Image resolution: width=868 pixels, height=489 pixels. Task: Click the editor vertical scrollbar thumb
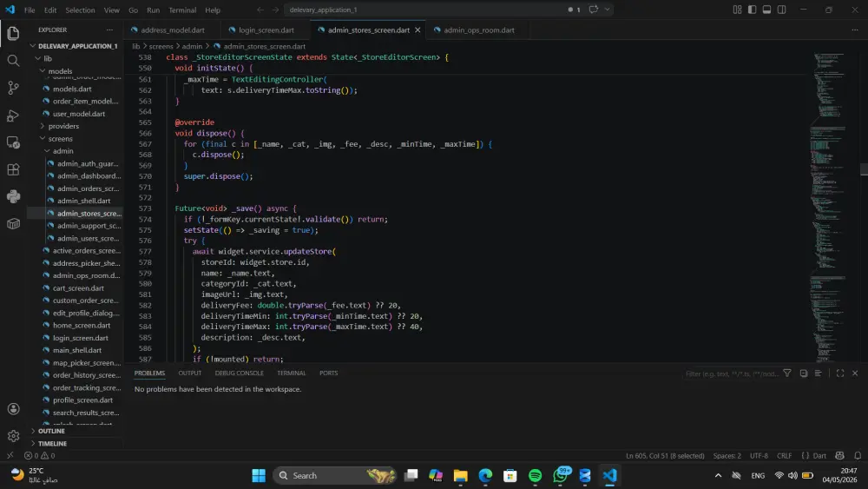point(864,169)
